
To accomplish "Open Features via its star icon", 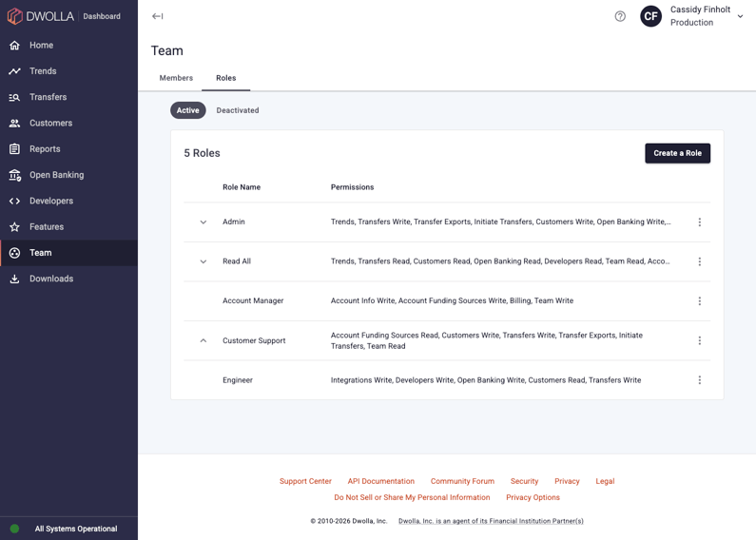I will pos(14,227).
